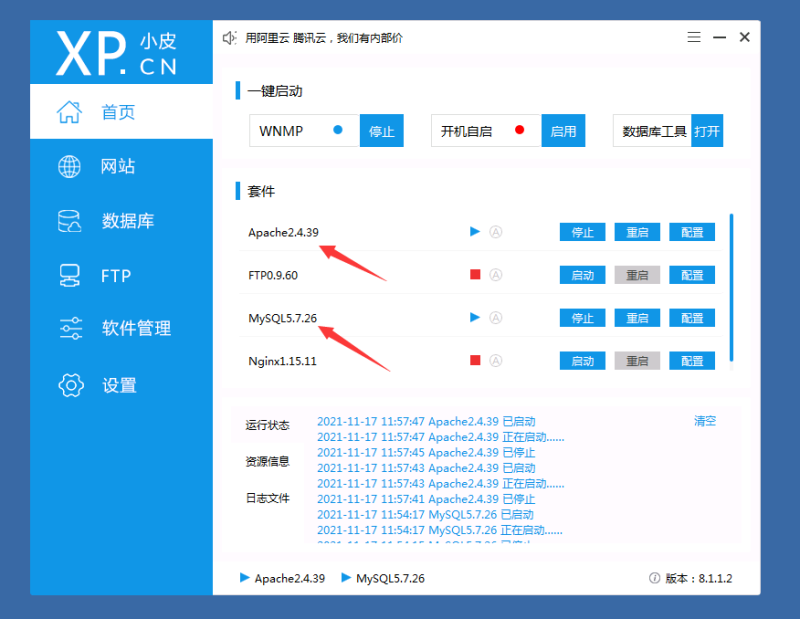Toggle Nginx1.15.11 auto-start A icon
Image resolution: width=800 pixels, height=619 pixels.
coord(496,361)
